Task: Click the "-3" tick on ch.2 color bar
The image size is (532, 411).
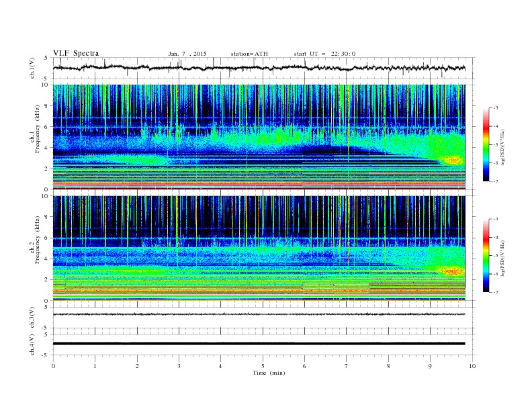Action: tap(496, 219)
